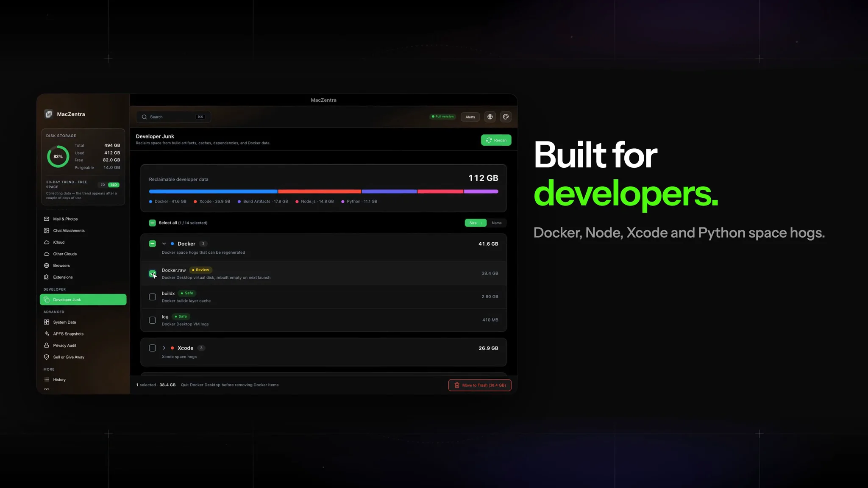Expand the Xcode group chevron
Screen dimensions: 868x488
click(x=164, y=348)
